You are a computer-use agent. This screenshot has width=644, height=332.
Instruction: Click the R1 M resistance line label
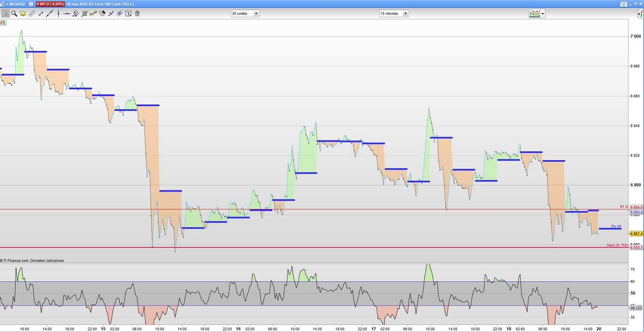point(624,207)
